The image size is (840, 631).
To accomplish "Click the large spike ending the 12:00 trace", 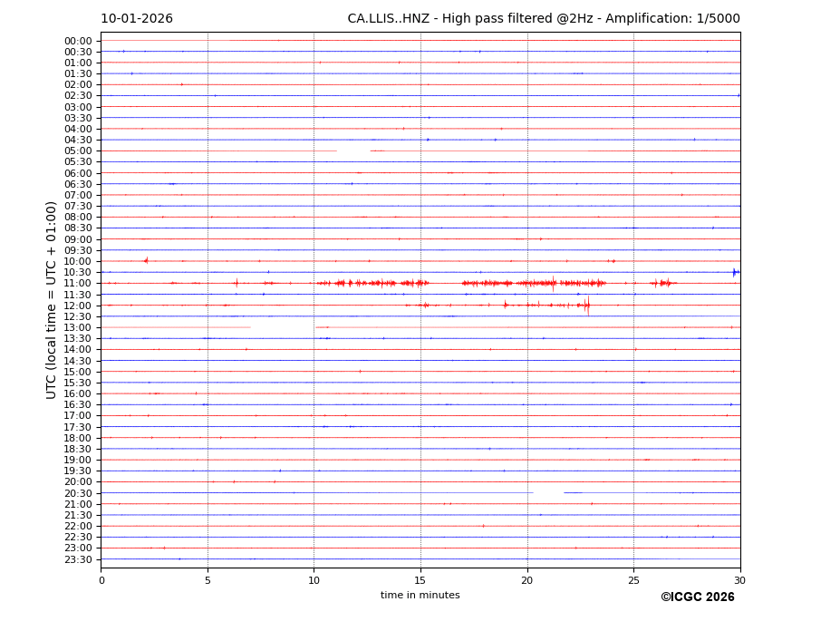I will (587, 306).
